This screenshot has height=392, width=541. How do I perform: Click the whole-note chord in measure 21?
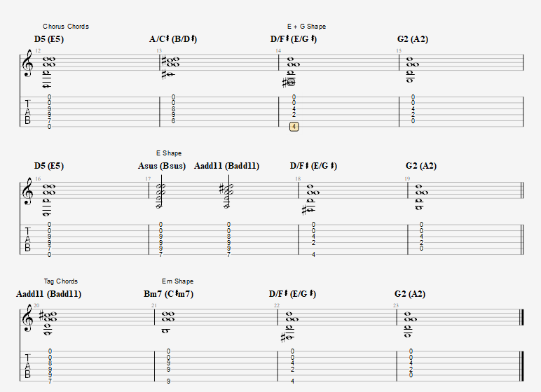click(x=167, y=322)
